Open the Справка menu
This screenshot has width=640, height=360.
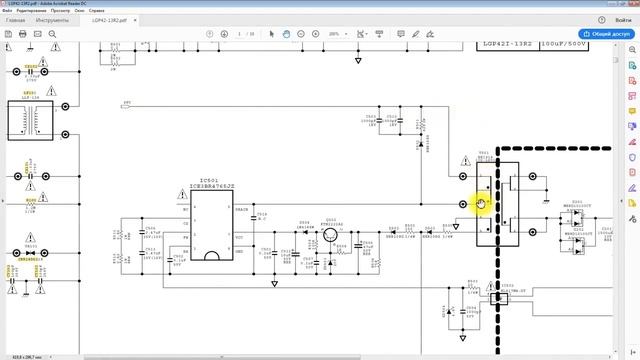[x=97, y=11]
